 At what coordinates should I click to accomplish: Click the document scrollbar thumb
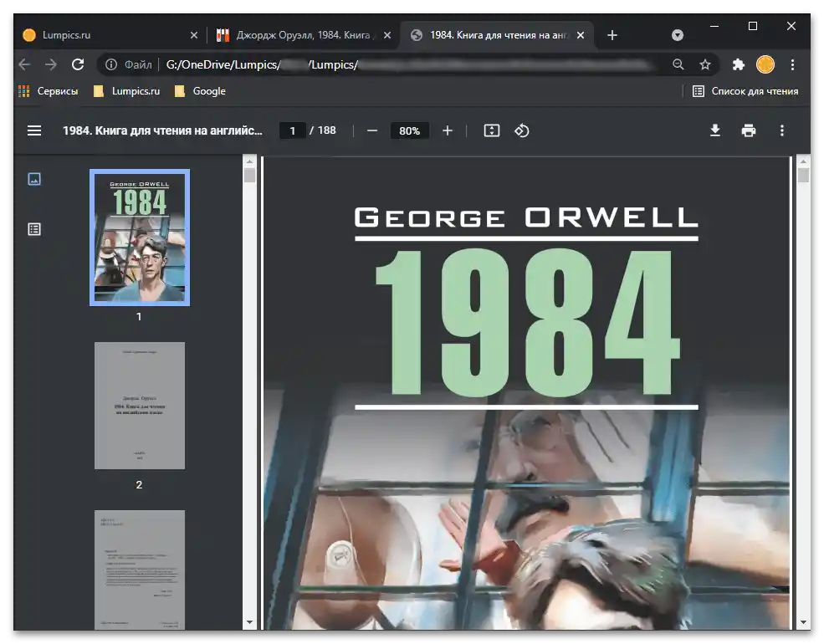coord(803,175)
